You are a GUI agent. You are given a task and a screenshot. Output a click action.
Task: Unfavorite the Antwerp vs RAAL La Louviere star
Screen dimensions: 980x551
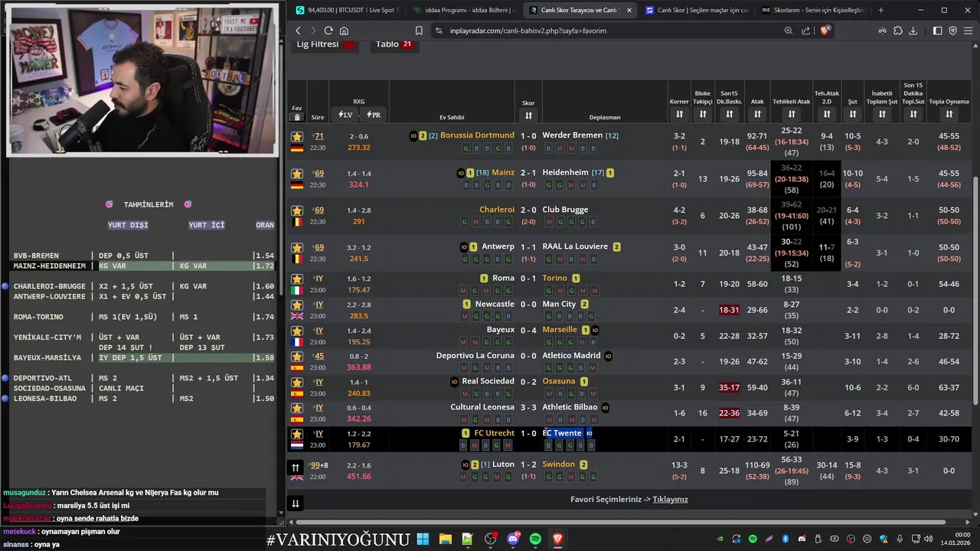(x=297, y=248)
